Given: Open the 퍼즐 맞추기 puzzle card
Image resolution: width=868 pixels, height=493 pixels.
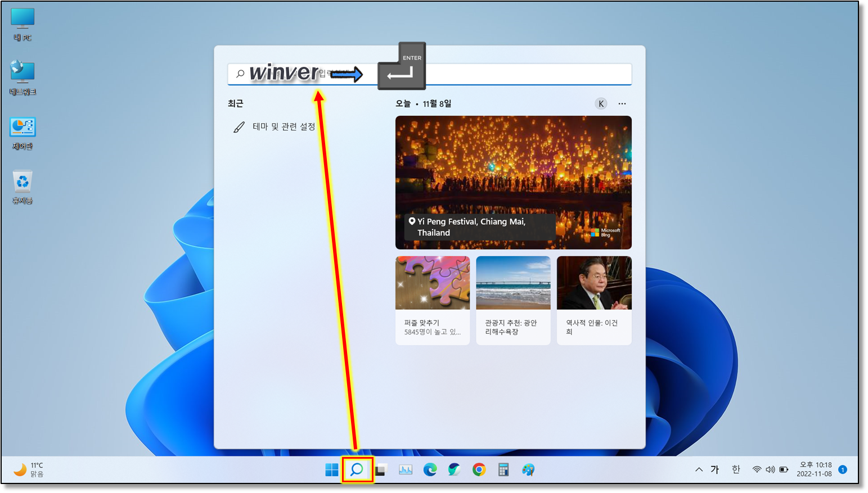Looking at the screenshot, I should point(432,300).
